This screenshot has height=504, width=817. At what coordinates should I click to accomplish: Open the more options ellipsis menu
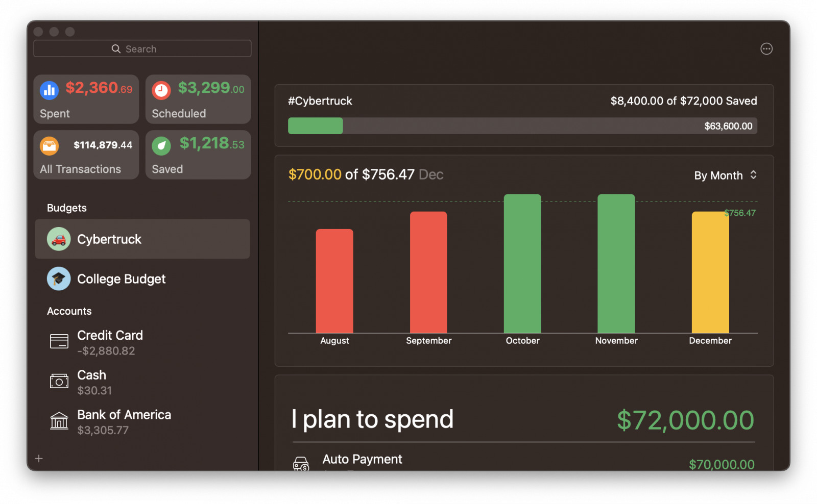766,48
